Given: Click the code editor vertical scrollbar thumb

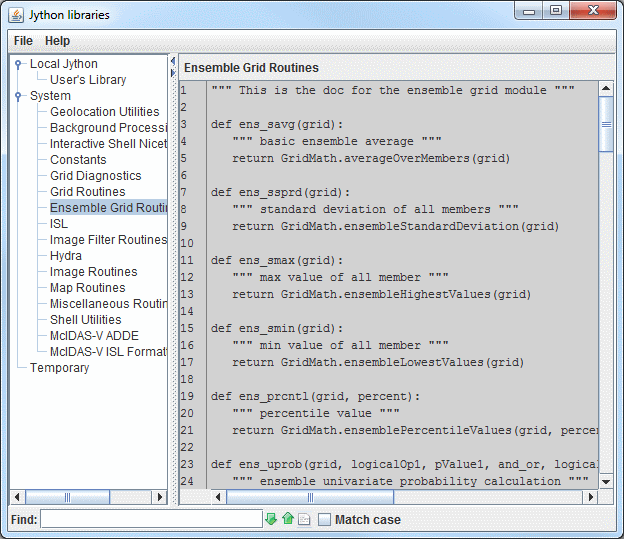Looking at the screenshot, I should coord(606,124).
